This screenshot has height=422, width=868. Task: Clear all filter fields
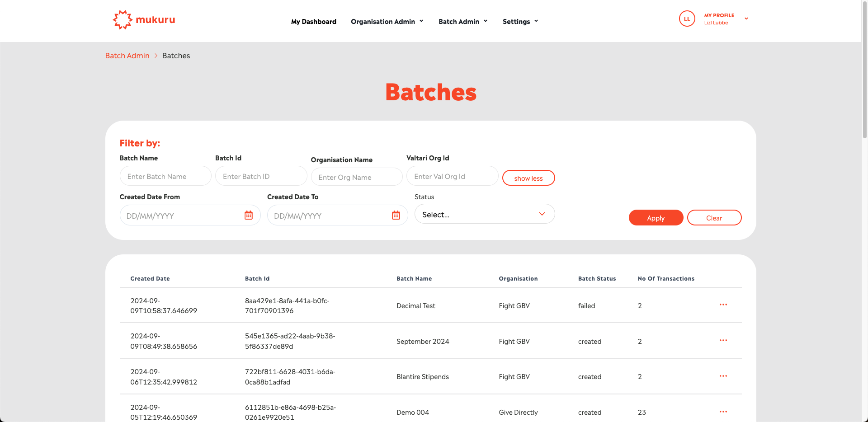click(714, 218)
